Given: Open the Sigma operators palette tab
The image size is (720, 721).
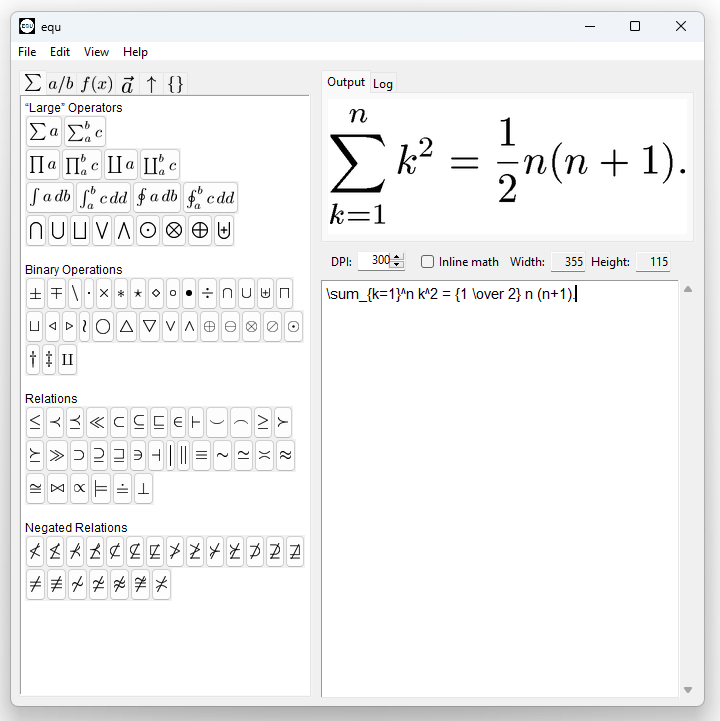Looking at the screenshot, I should 33,84.
